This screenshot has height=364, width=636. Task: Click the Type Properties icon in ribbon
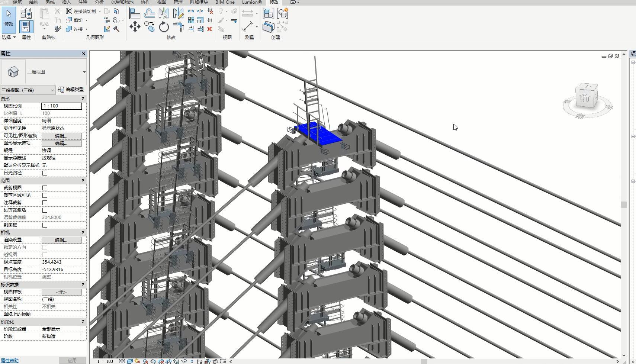(26, 13)
